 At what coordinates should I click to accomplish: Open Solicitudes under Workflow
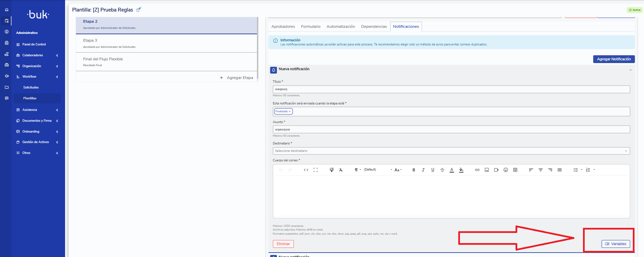tap(31, 87)
